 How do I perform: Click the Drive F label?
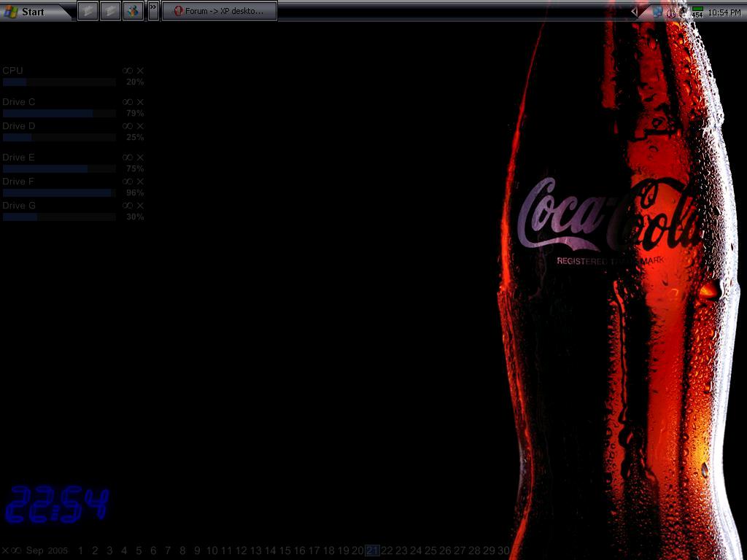tap(18, 182)
